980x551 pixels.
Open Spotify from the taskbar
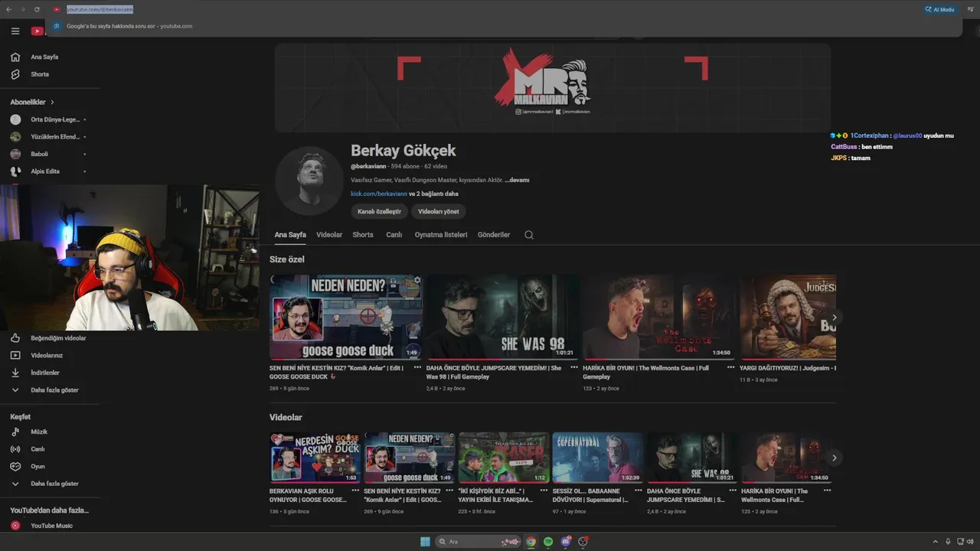548,542
